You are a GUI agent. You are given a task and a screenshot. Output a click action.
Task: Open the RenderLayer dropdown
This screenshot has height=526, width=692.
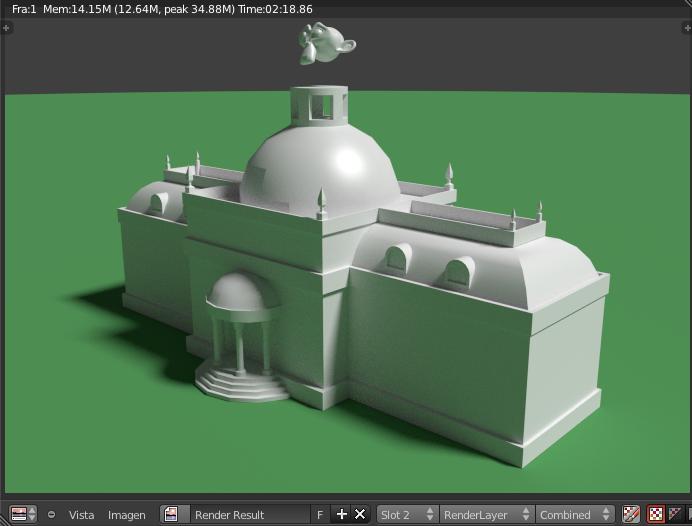pyautogui.click(x=486, y=514)
